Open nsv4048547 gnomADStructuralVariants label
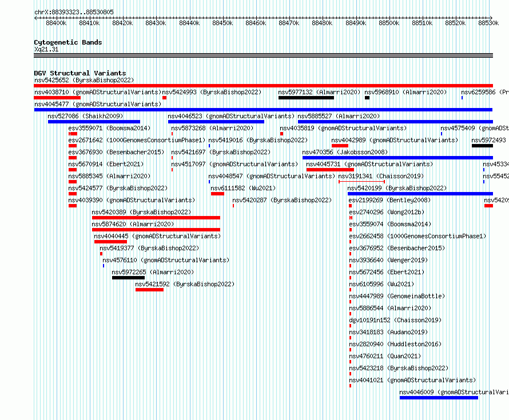 coord(272,176)
